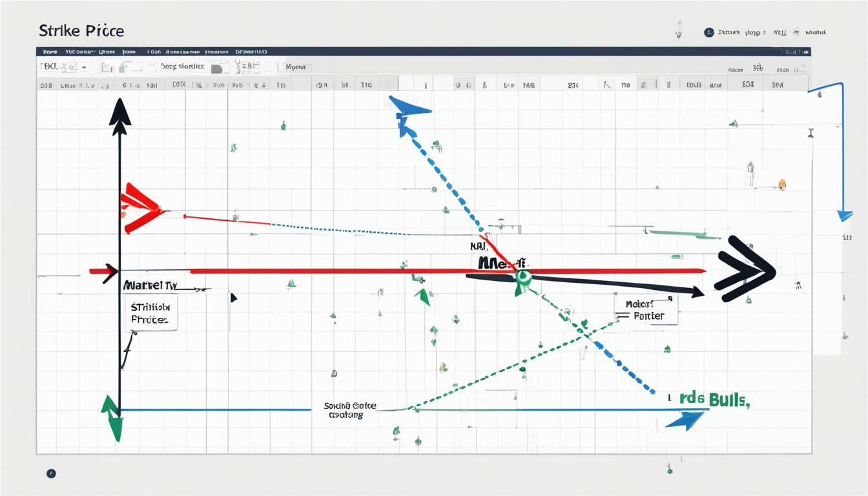Click the Mpores button in the toolbar
The height and width of the screenshot is (496, 868).
297,67
